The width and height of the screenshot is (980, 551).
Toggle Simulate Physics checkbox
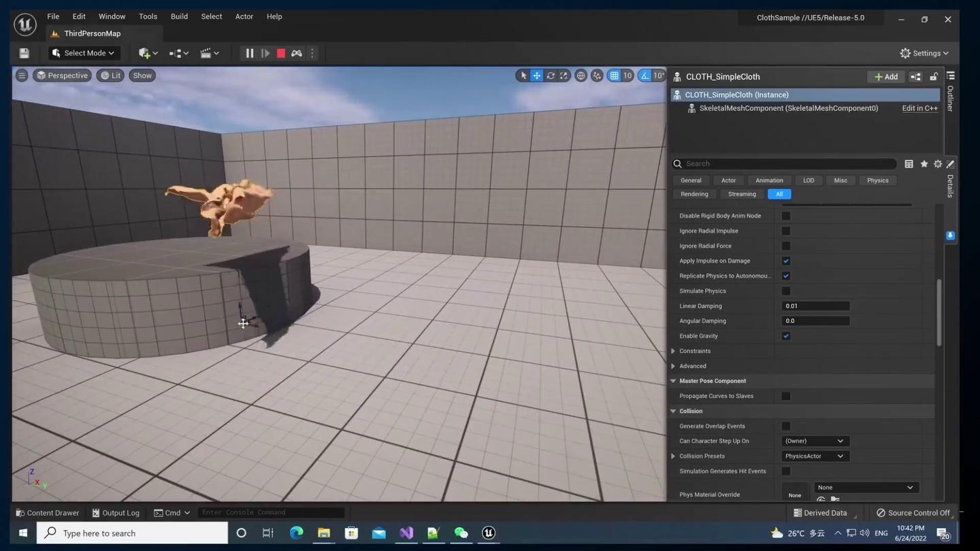(x=786, y=291)
